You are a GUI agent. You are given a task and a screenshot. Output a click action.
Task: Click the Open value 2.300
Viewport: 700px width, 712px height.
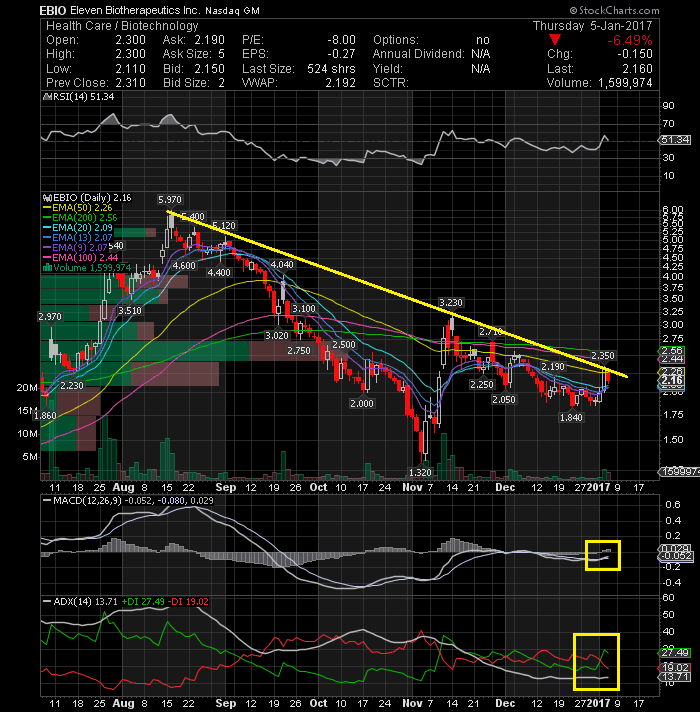pos(130,40)
